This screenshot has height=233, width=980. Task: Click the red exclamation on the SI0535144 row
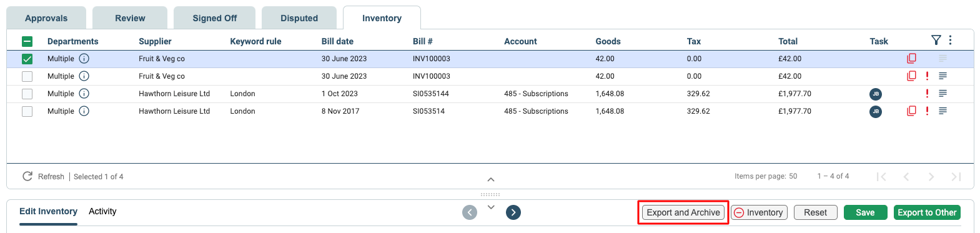927,94
